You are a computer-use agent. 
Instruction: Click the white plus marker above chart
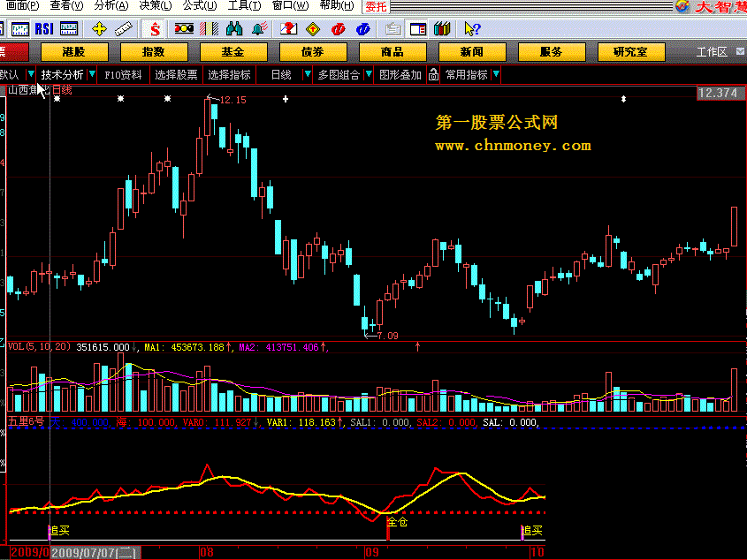pos(286,99)
